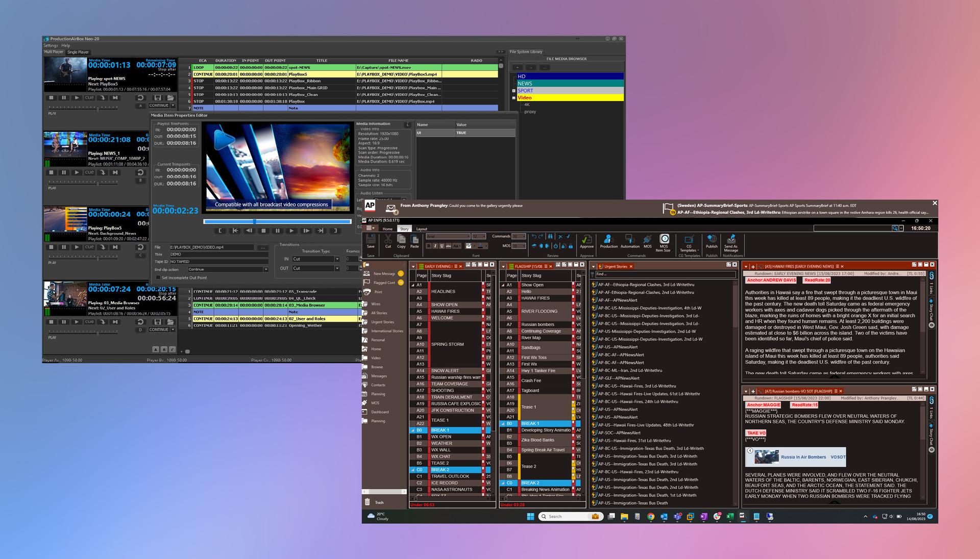Click file browse ellipsis button
The width and height of the screenshot is (980, 559).
click(263, 247)
